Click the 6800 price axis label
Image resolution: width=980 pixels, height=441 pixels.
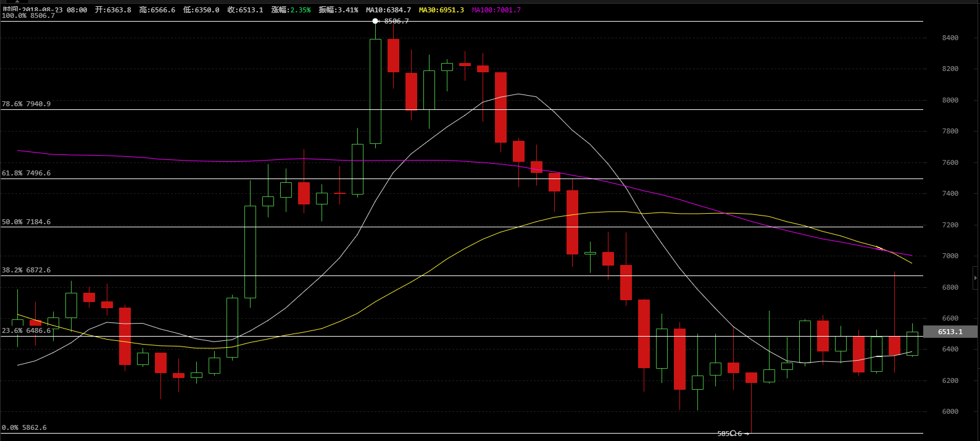(x=950, y=287)
